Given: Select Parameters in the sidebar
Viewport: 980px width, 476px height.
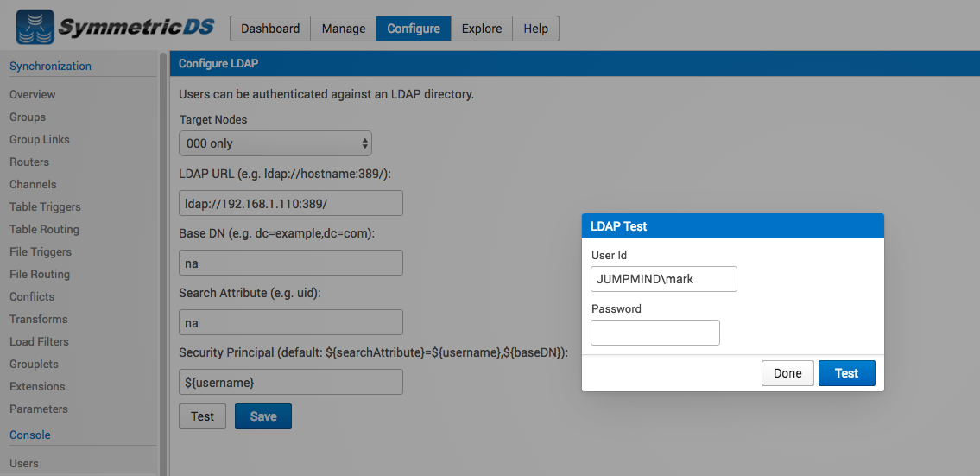Looking at the screenshot, I should [38, 409].
